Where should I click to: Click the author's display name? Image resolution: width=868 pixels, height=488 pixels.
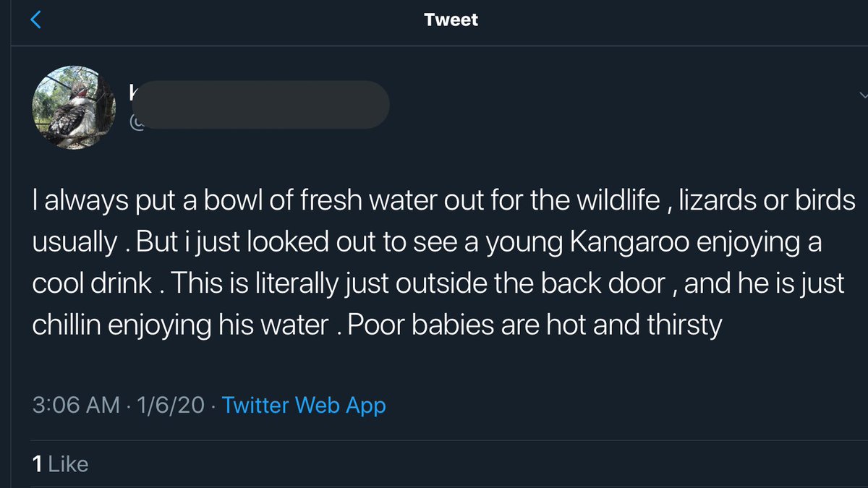click(x=133, y=91)
